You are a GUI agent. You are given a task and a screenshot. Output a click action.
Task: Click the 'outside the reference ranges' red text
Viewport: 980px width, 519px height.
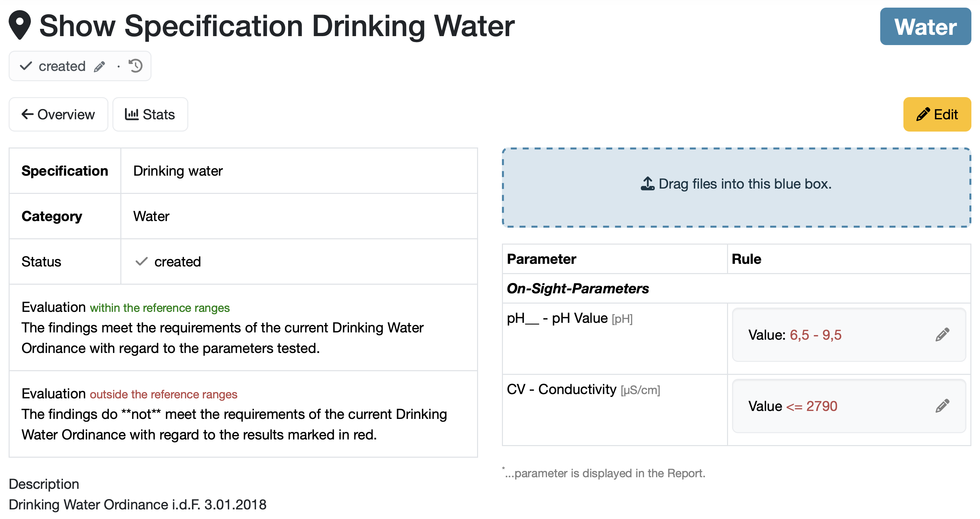(x=163, y=394)
